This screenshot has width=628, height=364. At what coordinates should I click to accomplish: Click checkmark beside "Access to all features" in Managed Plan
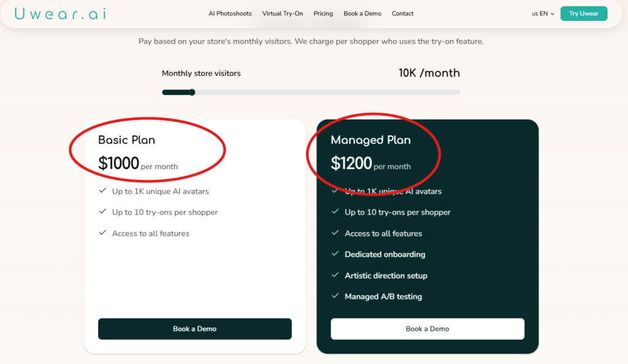click(335, 233)
